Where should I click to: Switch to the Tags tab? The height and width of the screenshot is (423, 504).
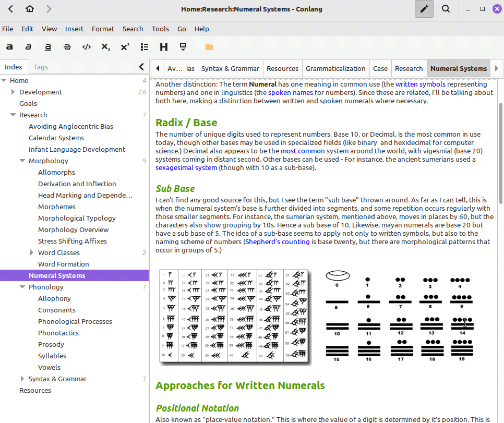41,67
